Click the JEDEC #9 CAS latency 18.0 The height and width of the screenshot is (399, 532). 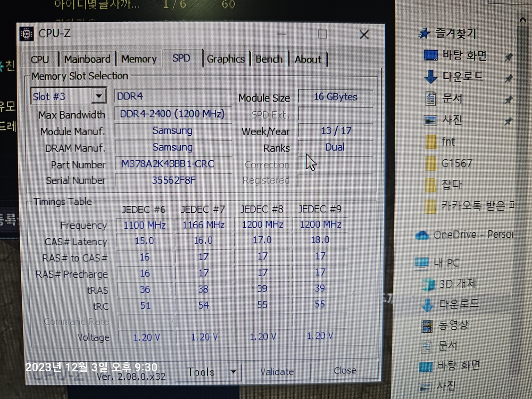320,240
